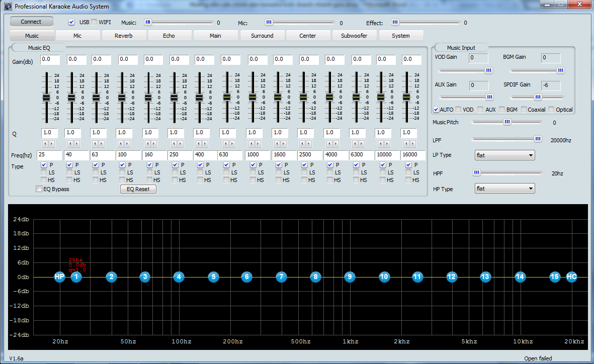Select the HC filter node on graph
Image resolution: width=594 pixels, height=364 pixels.
click(571, 277)
